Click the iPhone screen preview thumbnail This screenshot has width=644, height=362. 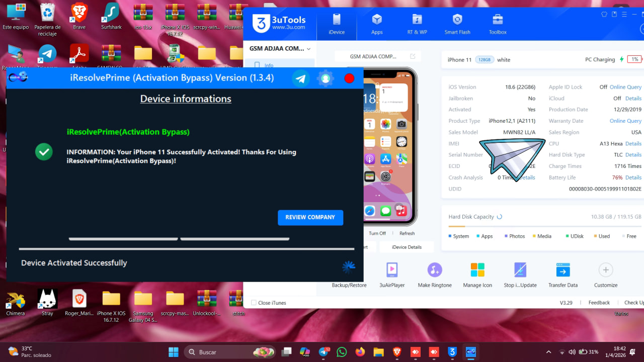click(389, 146)
